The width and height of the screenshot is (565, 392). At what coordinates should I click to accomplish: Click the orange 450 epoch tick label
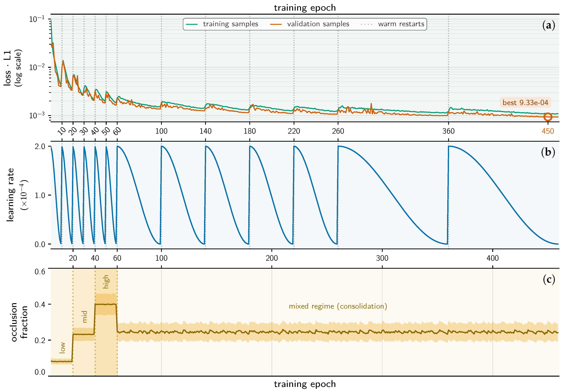pyautogui.click(x=548, y=131)
